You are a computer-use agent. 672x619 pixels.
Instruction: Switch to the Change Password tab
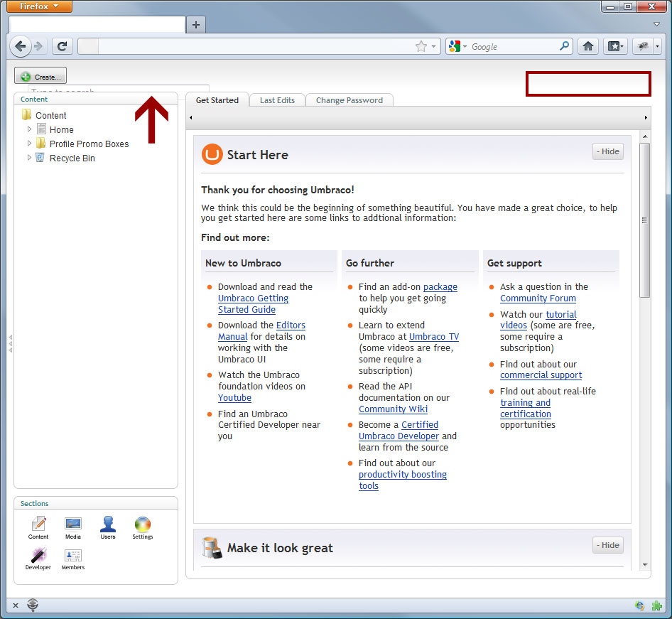(x=349, y=100)
